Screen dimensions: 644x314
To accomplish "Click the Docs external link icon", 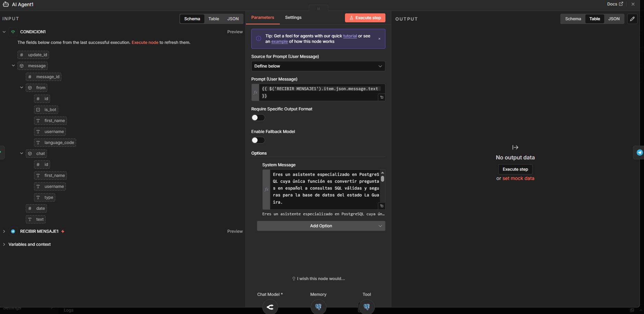I will 621,4.
